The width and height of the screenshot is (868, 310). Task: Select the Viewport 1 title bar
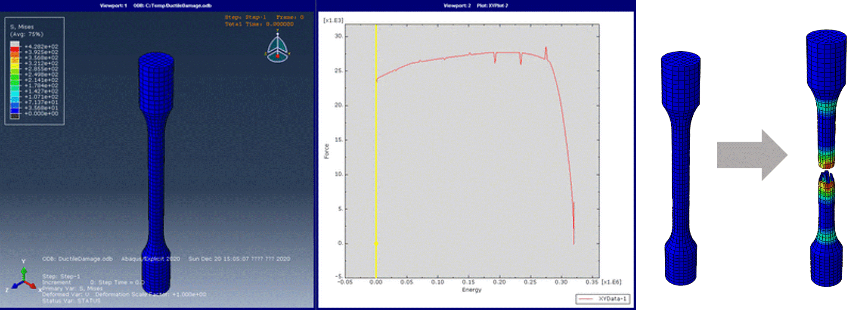(x=157, y=6)
